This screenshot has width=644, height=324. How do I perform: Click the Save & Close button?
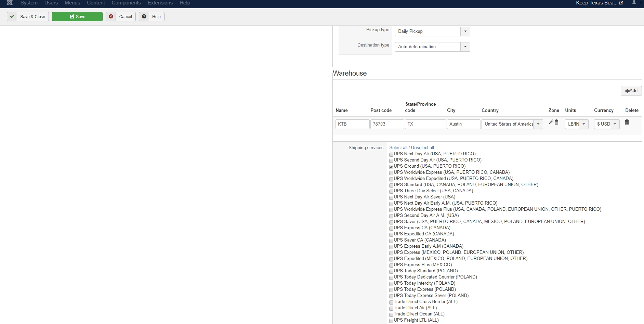click(x=28, y=16)
